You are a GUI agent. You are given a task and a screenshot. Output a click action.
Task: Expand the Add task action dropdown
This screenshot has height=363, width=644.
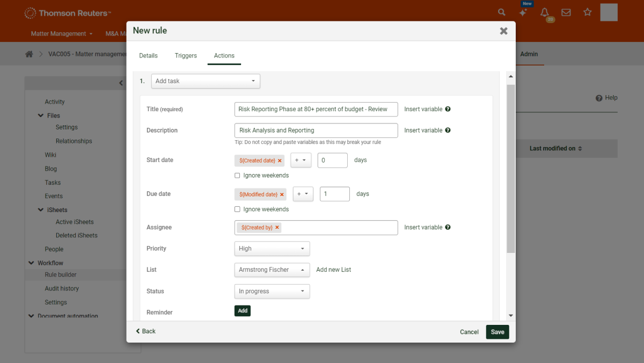[x=206, y=81]
